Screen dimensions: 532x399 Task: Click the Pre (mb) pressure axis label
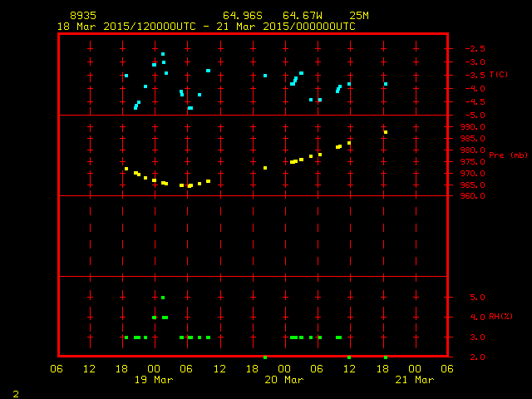[x=508, y=155]
